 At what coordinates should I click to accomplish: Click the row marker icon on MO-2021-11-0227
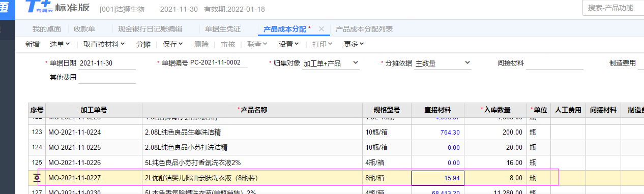37,178
